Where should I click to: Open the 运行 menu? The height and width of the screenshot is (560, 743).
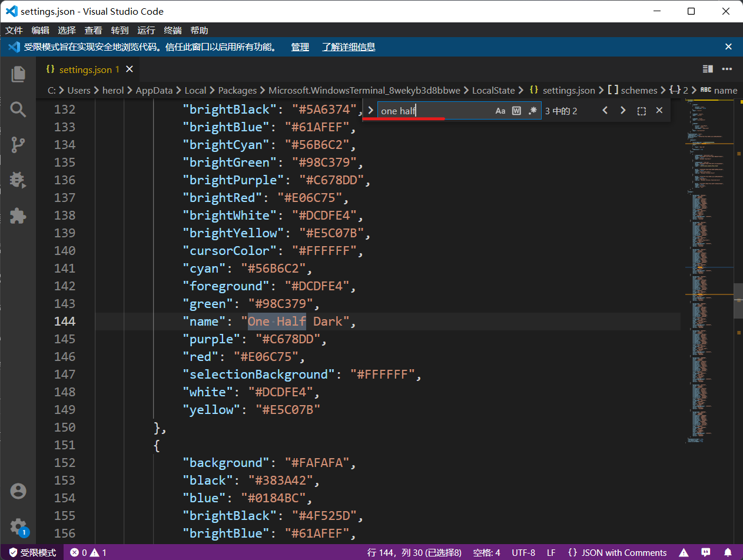tap(146, 30)
